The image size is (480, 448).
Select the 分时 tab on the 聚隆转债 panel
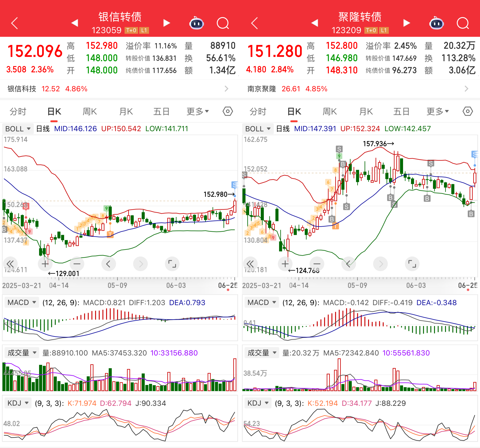pyautogui.click(x=258, y=111)
